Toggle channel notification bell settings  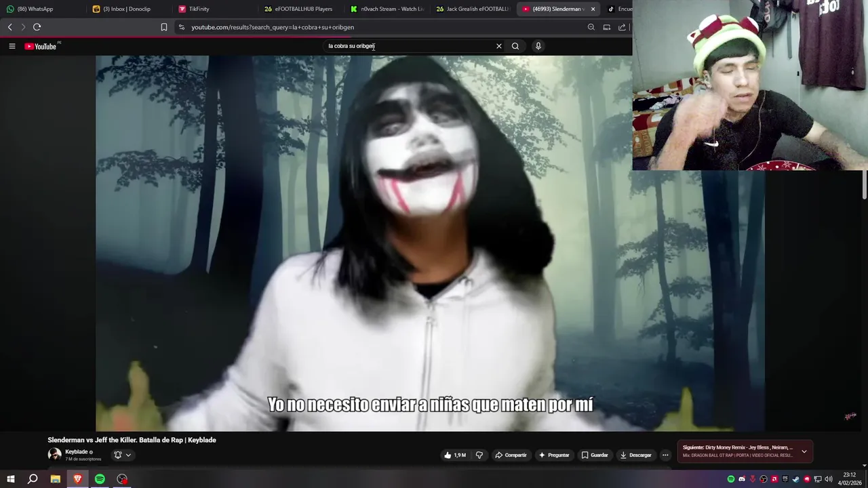point(122,455)
